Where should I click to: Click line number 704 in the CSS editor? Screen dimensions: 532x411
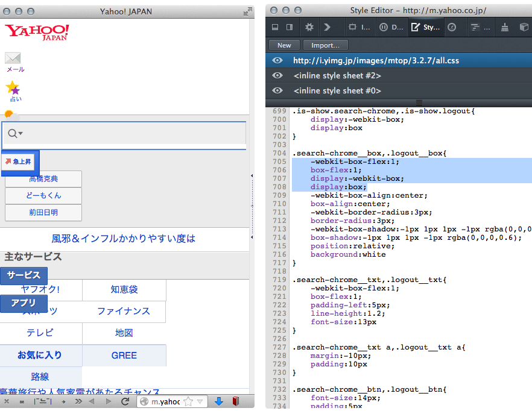coord(280,153)
